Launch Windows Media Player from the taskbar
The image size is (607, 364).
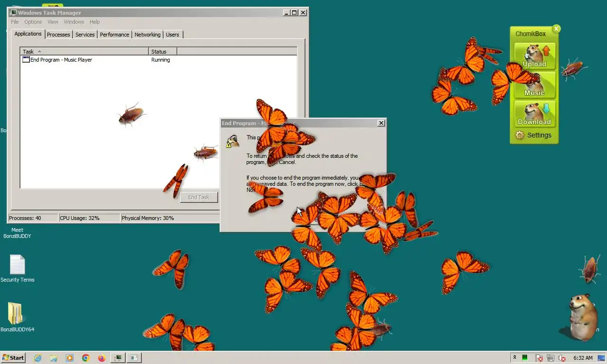(x=70, y=358)
